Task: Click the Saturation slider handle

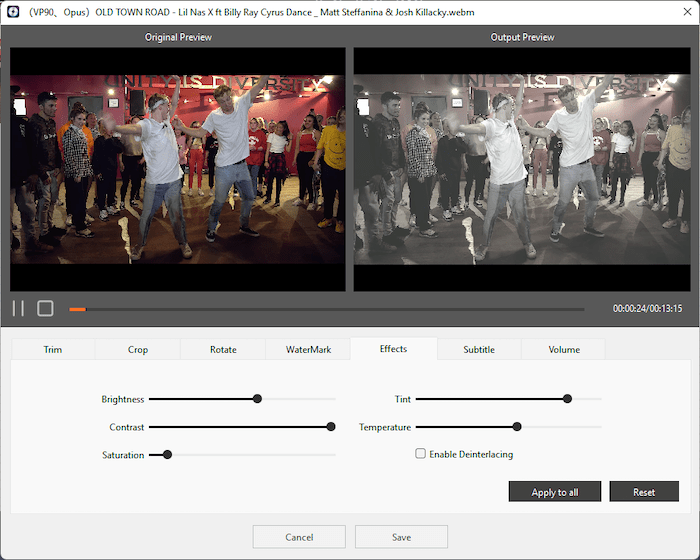Action: pyautogui.click(x=167, y=455)
